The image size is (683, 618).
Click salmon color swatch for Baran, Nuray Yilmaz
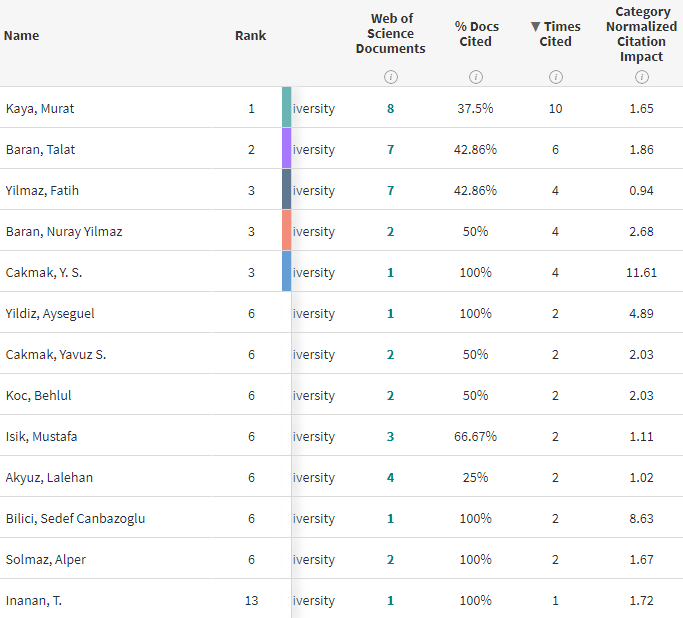(287, 231)
